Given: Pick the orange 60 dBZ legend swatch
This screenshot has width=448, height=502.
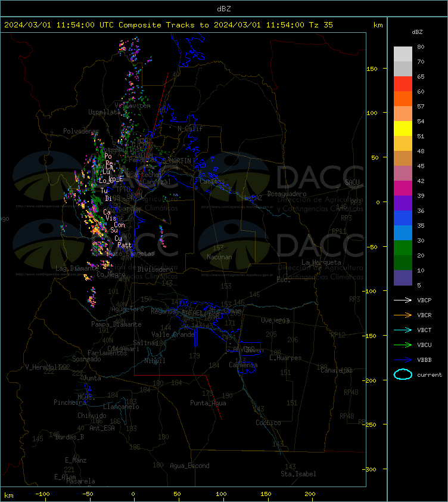Looking at the screenshot, I should (403, 98).
